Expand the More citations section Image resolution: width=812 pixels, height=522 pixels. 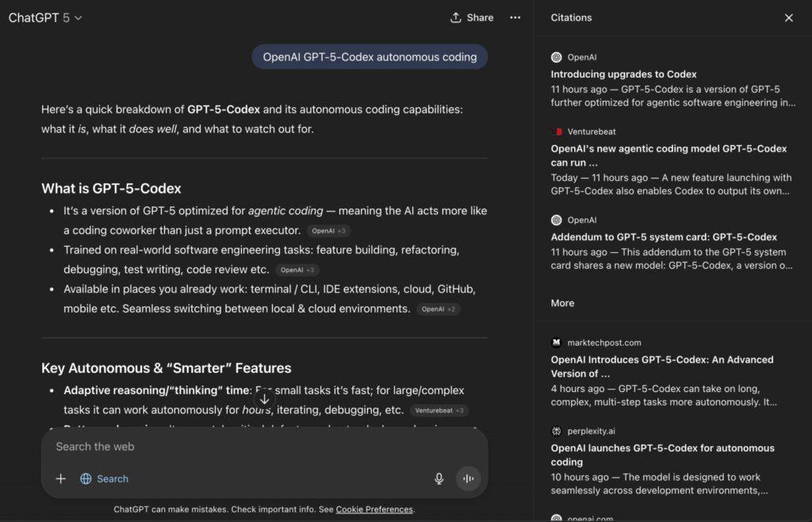(x=562, y=303)
